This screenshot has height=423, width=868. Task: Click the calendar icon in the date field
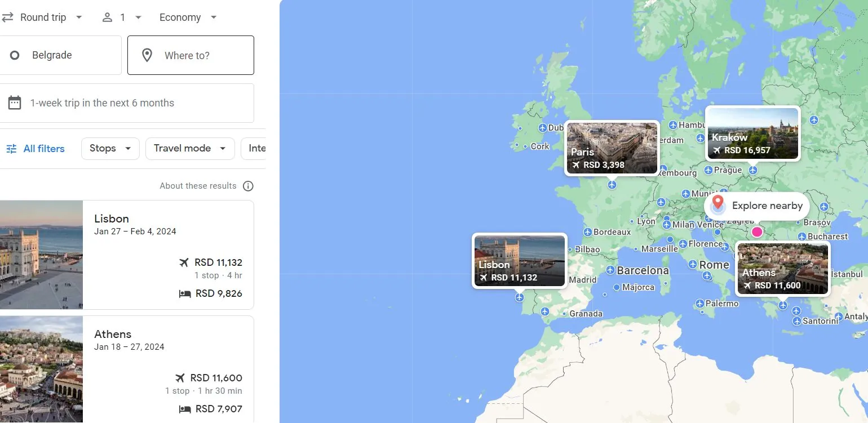[x=15, y=103]
